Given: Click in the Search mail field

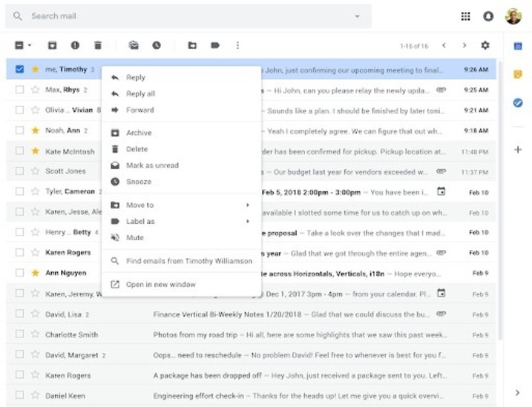Looking at the screenshot, I should 188,16.
